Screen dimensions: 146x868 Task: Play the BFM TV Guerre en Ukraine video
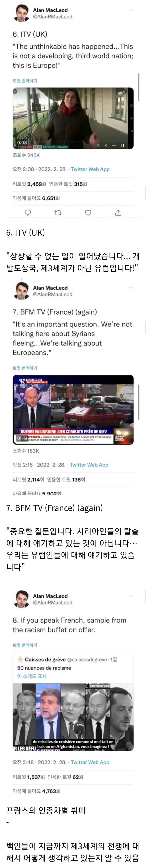(x=73, y=409)
